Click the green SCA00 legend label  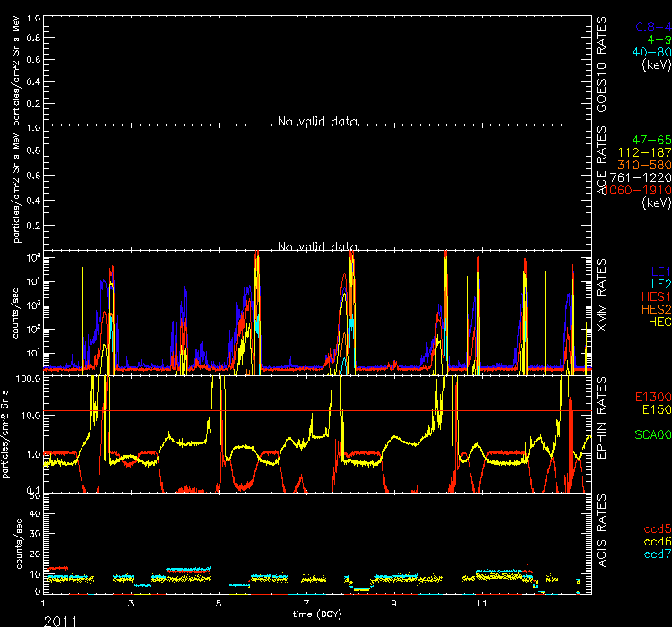coord(650,434)
